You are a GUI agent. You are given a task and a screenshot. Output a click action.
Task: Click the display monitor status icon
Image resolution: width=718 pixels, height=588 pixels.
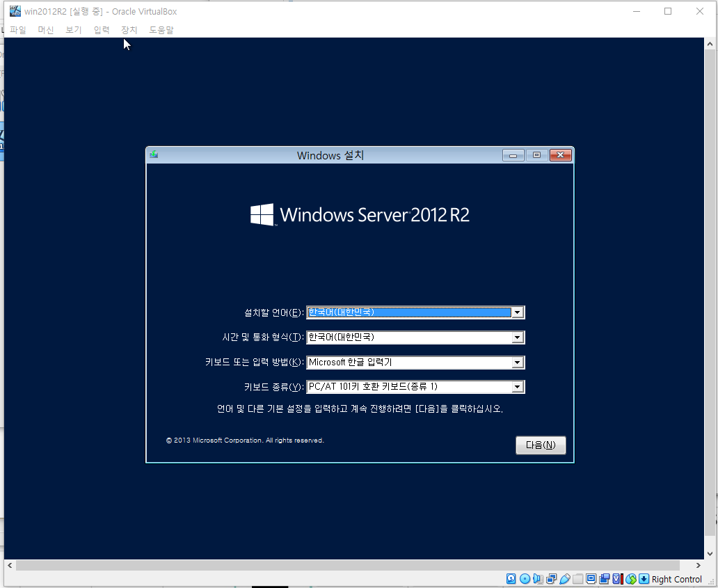click(x=591, y=579)
